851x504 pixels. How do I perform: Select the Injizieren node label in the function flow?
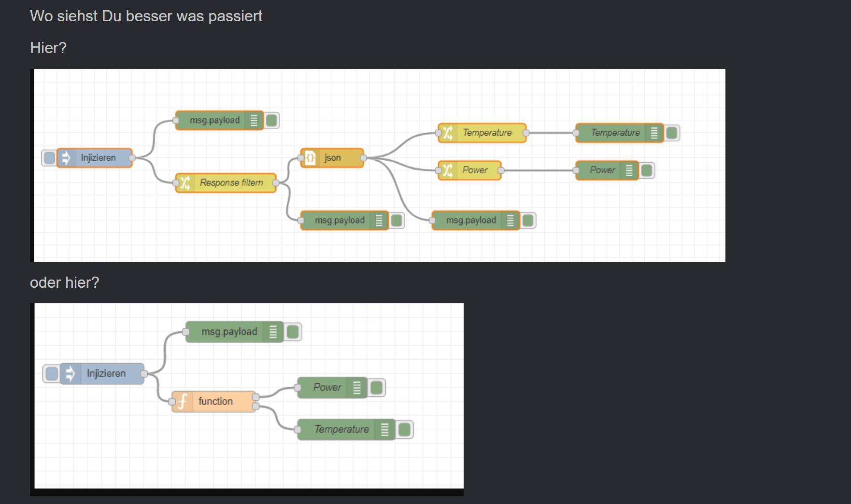tap(106, 374)
